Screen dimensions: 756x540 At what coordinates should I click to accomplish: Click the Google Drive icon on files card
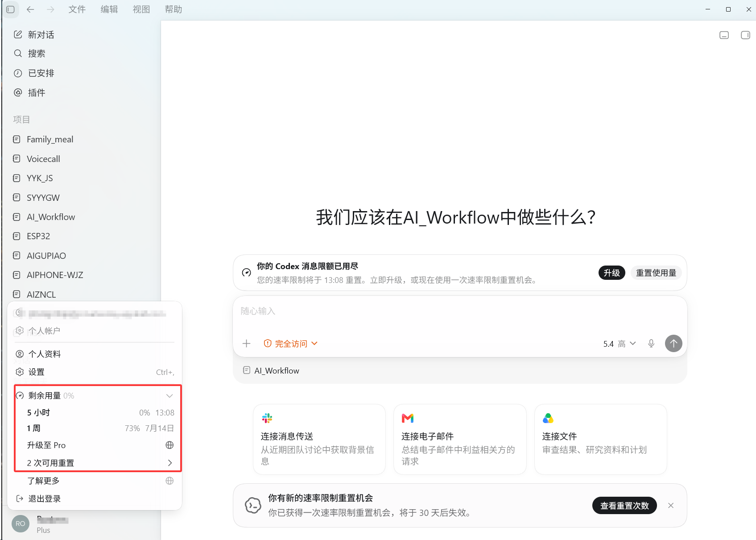(548, 418)
